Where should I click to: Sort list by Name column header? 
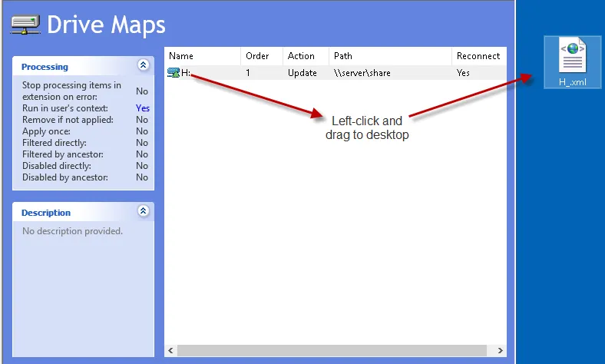point(181,56)
